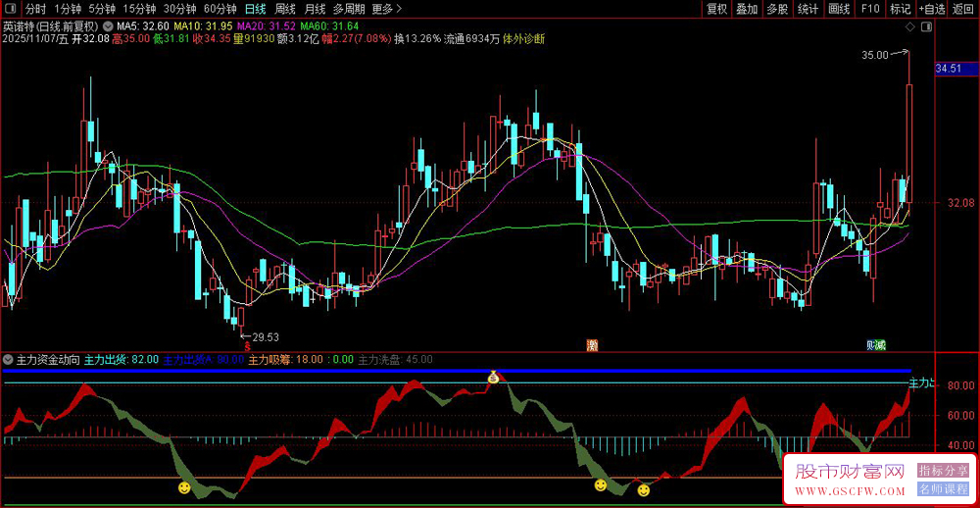Screen dimensions: 980x508
Task: Click the 35.00 high price annotation
Action: click(x=875, y=55)
